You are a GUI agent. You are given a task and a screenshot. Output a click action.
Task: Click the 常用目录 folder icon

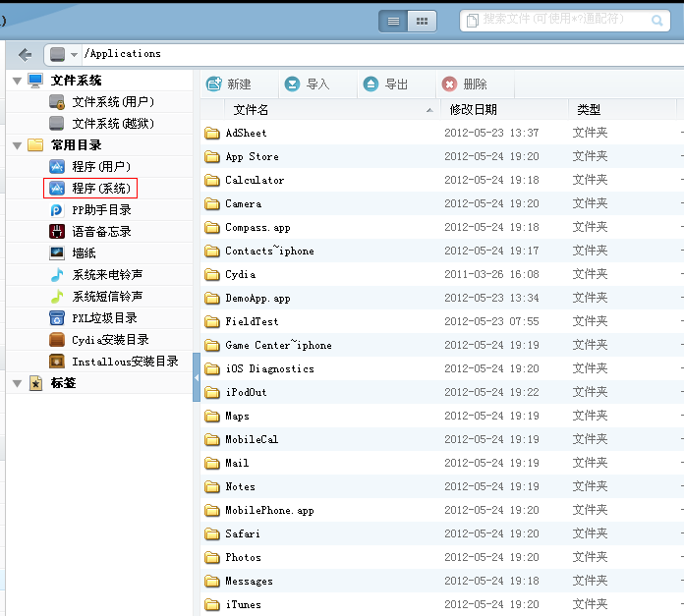coord(35,145)
